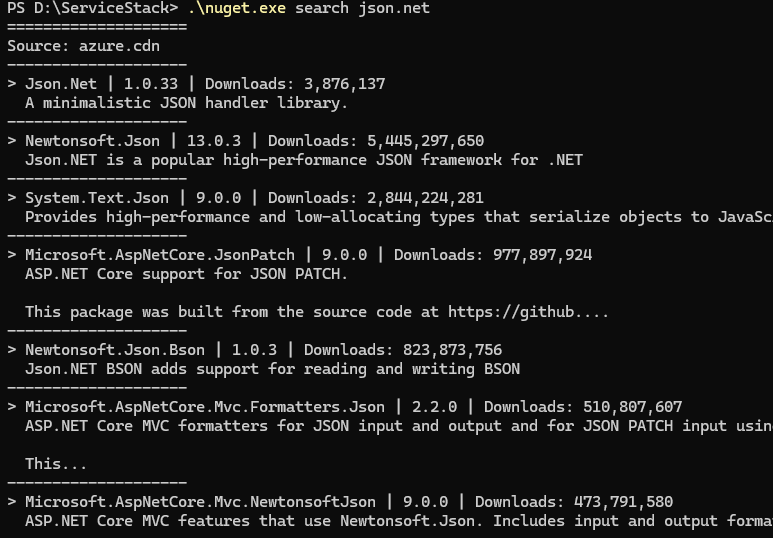This screenshot has height=538, width=773.
Task: Click the https://github.... URL text
Action: coord(528,312)
